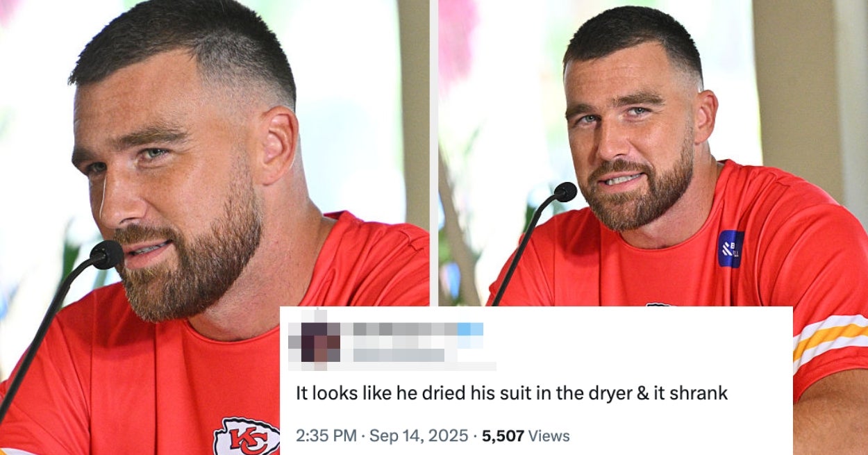The image size is (868, 455).
Task: Click the "5,507 Views" count
Action: click(526, 436)
